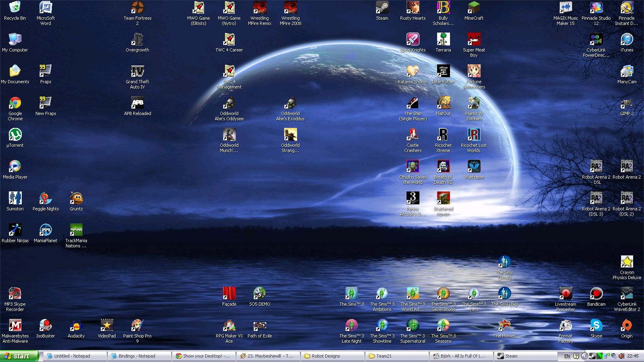Select the µTorrent desktop shortcut

(15, 135)
